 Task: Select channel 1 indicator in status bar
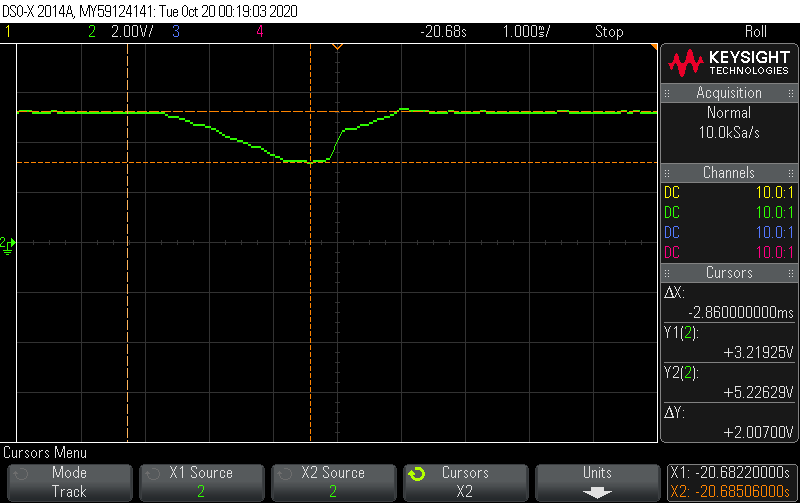click(x=8, y=32)
